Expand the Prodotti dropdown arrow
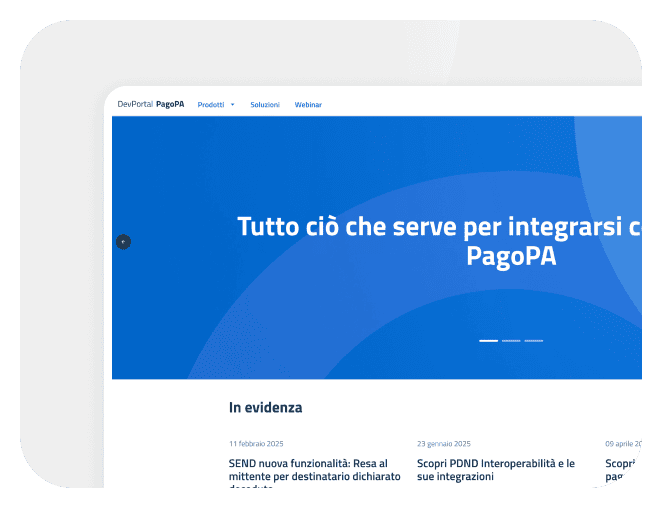This screenshot has height=508, width=662. 232,104
